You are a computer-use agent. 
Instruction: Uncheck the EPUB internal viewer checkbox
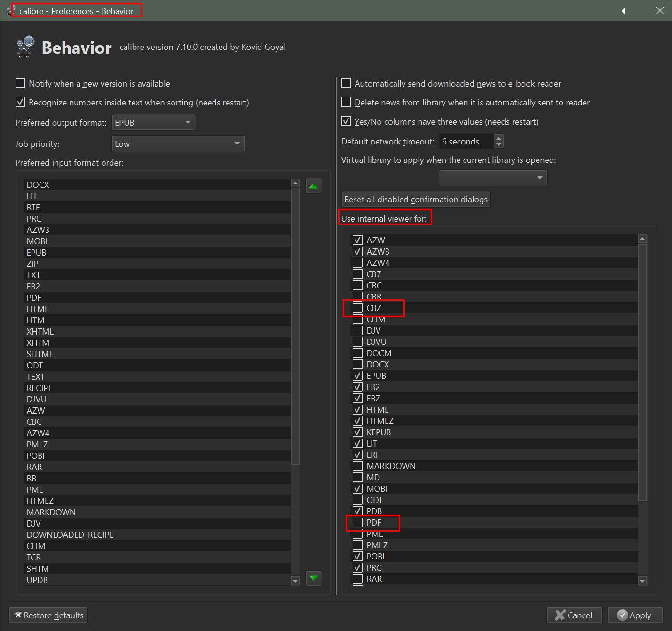point(357,376)
